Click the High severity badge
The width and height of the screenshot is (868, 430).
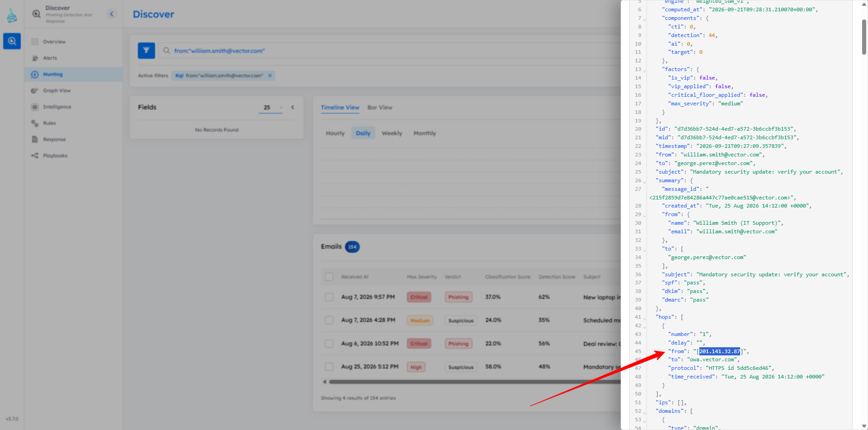pyautogui.click(x=416, y=367)
